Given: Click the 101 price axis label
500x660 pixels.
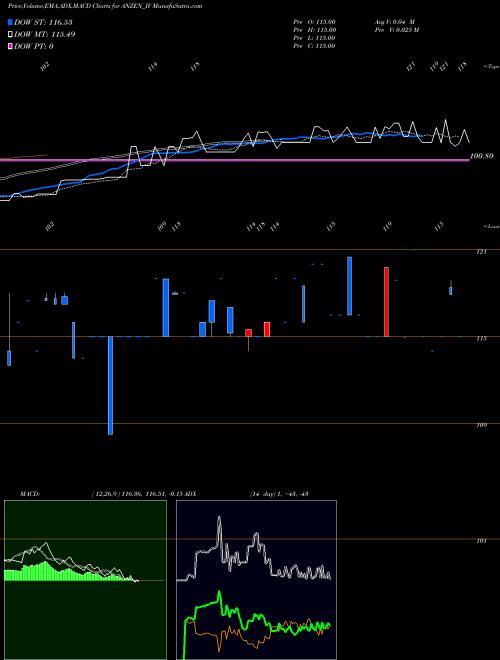Looking at the screenshot, I should [482, 541].
